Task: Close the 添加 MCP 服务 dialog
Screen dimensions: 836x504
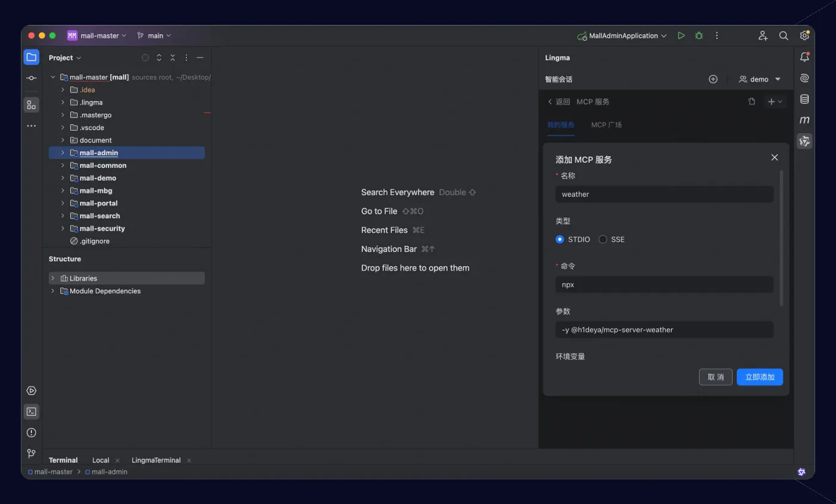Action: (774, 158)
